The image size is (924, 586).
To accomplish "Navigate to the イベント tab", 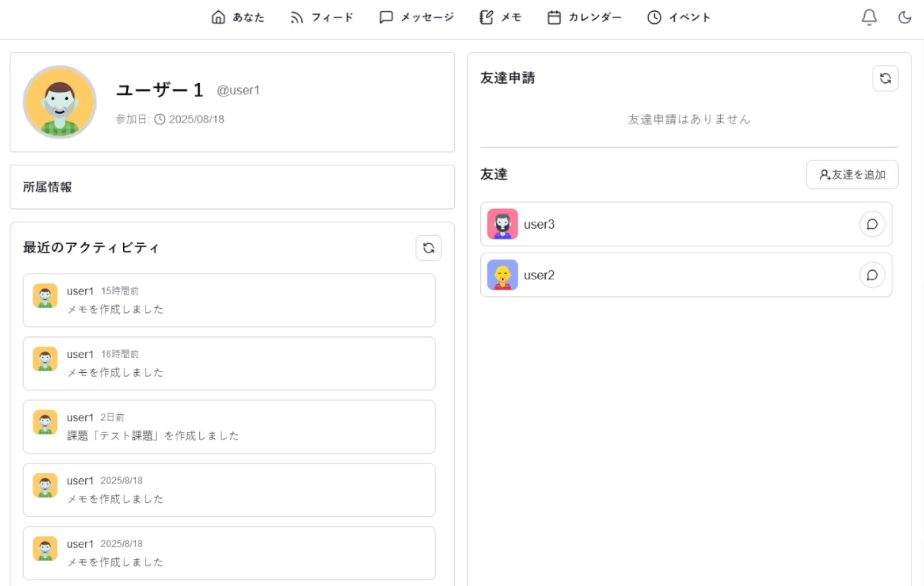I will click(x=679, y=18).
